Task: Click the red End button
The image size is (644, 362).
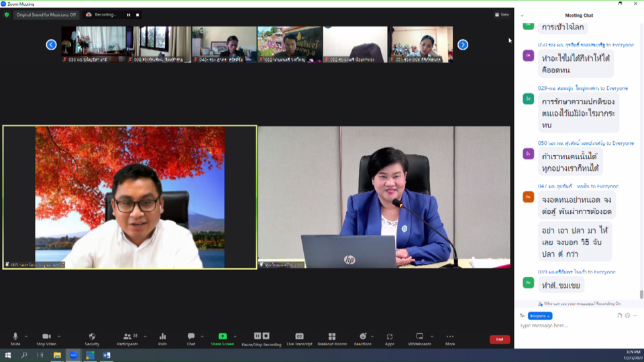Action: click(499, 340)
